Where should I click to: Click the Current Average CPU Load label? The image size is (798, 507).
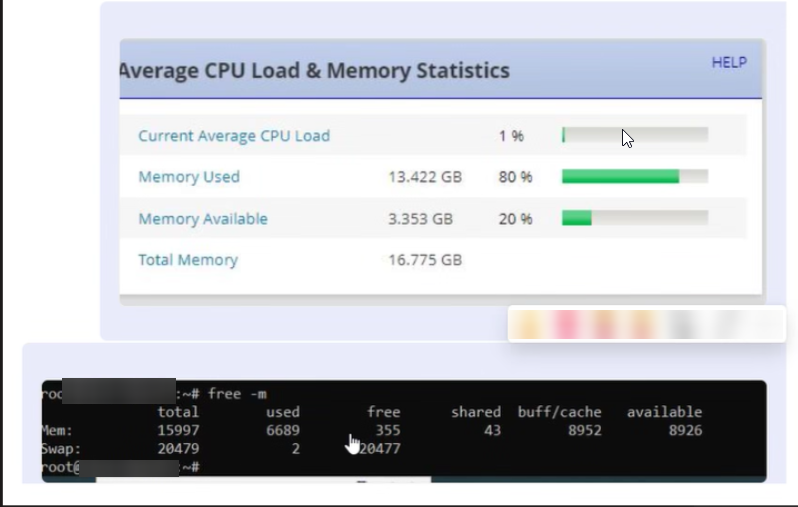pos(234,136)
